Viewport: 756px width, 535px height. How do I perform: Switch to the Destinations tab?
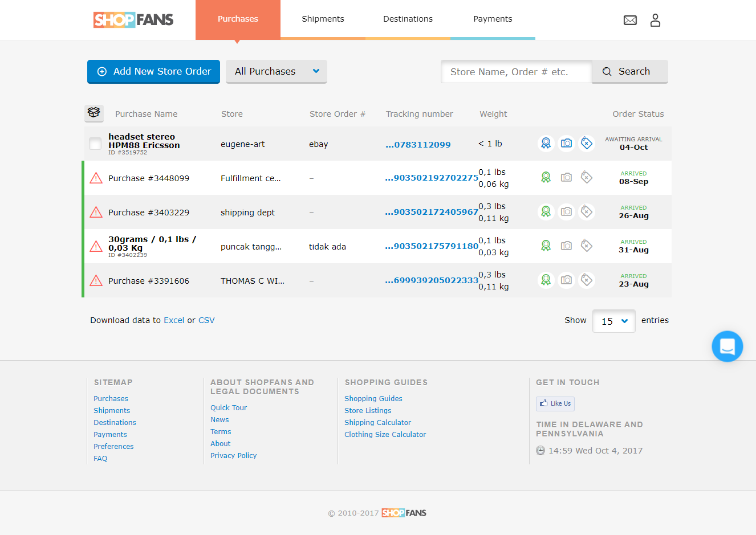click(x=408, y=19)
